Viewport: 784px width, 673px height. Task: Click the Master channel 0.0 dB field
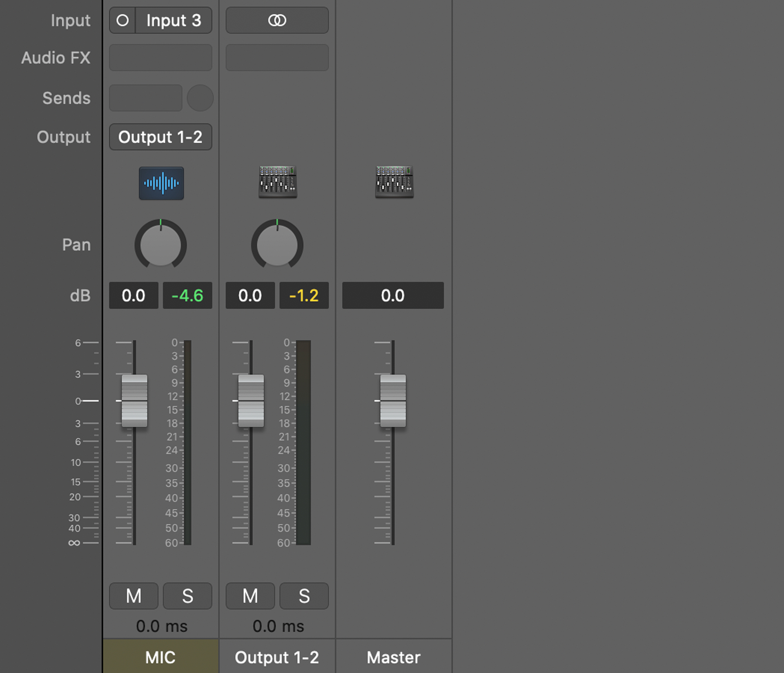393,295
